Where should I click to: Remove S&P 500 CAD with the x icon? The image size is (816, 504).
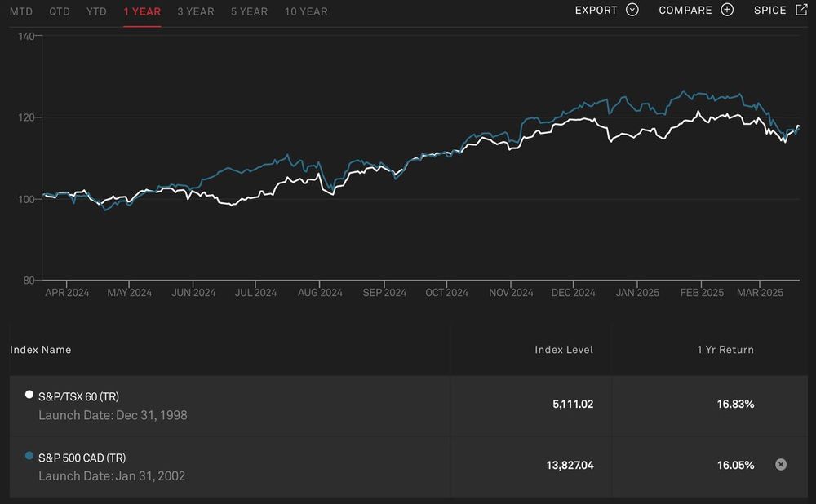point(780,465)
